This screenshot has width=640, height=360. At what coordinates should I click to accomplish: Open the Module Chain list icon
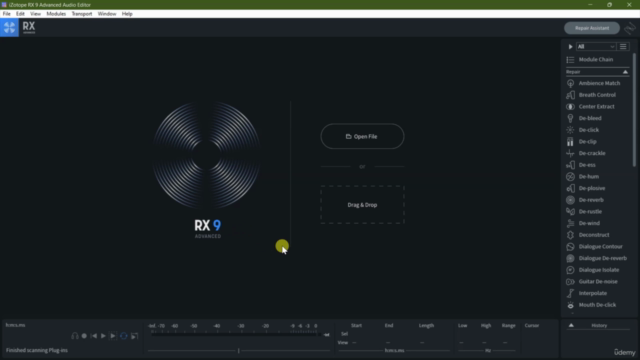pyautogui.click(x=570, y=60)
